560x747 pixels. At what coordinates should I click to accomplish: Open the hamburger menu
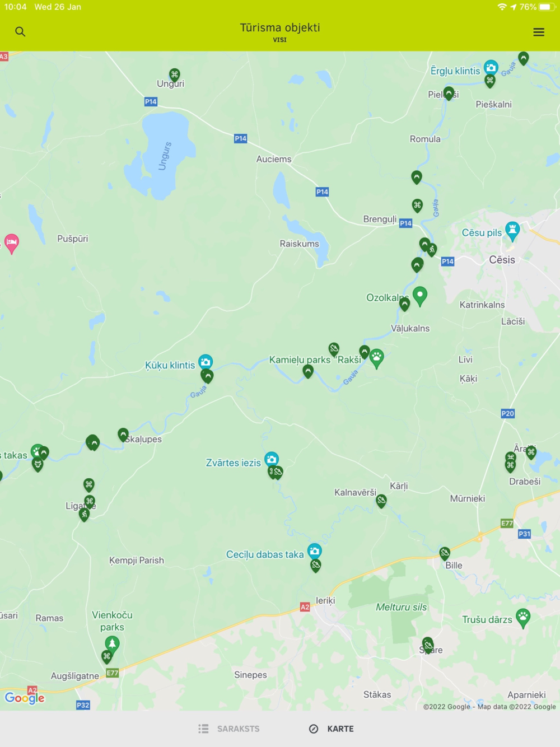(x=539, y=32)
